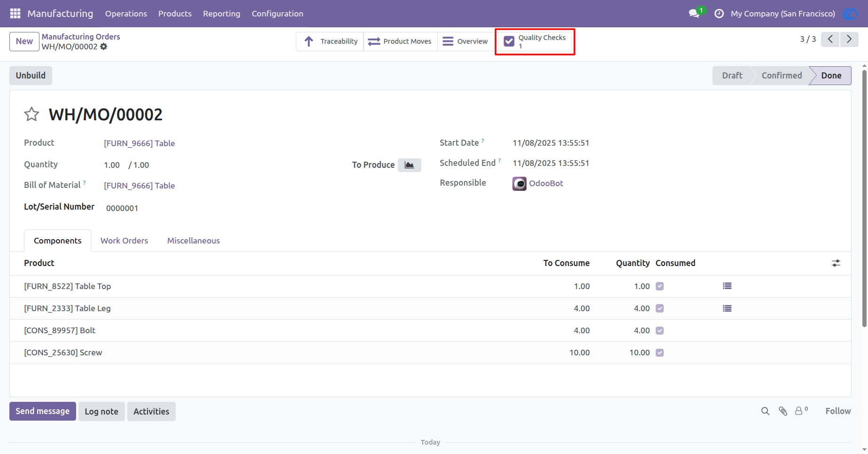Open the To Produce forecast chart icon
This screenshot has height=454, width=868.
[409, 165]
